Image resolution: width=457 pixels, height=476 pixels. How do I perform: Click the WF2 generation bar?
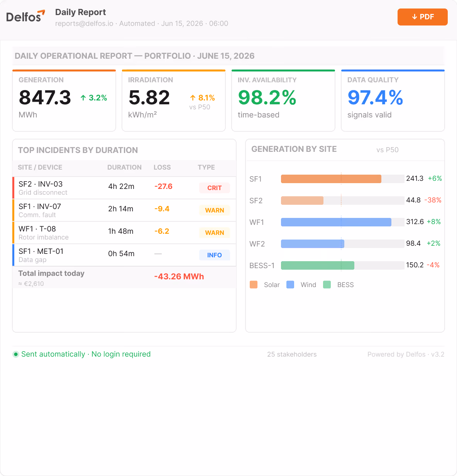pyautogui.click(x=313, y=244)
